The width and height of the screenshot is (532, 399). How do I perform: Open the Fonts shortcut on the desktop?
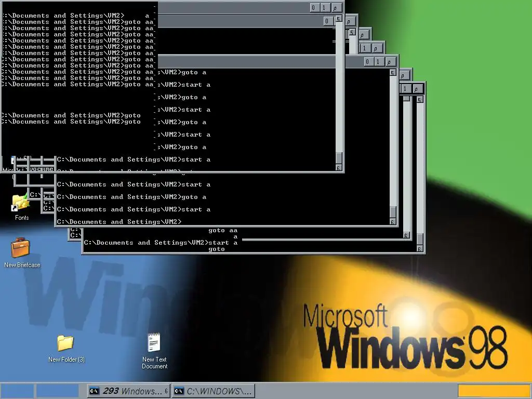pos(21,207)
